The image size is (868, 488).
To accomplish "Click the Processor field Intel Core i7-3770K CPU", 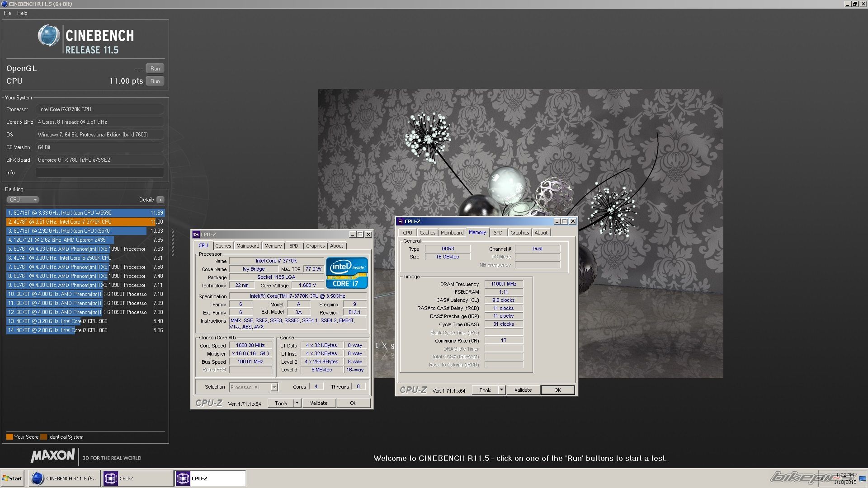I will [99, 109].
